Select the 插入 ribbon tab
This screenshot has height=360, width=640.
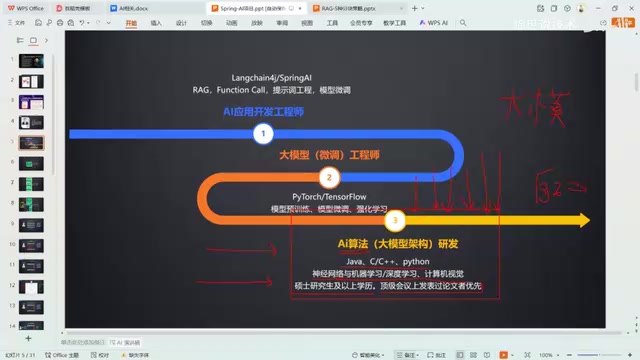156,23
